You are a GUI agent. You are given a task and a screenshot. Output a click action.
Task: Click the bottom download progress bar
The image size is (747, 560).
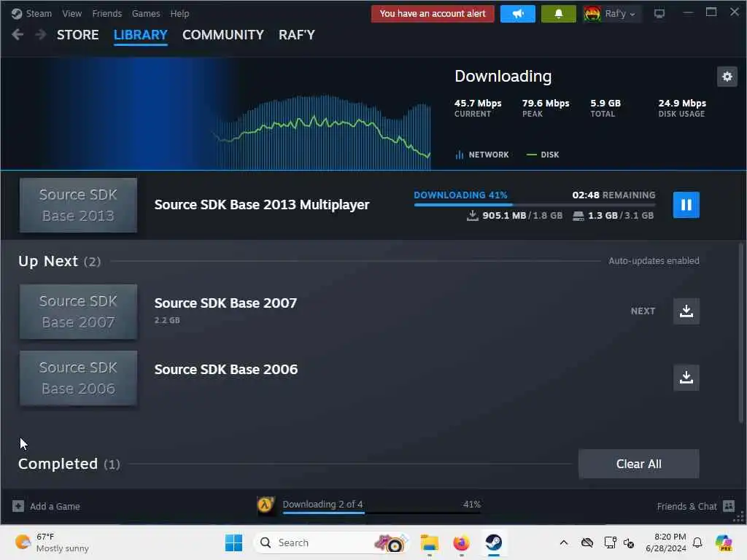coord(381,513)
